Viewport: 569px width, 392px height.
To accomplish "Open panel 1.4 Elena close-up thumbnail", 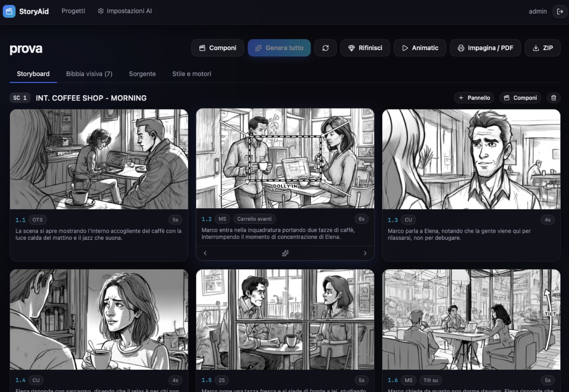I will (99, 319).
